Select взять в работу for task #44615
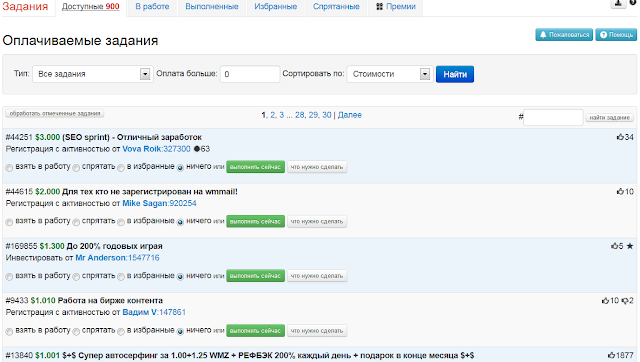Screen dimensions: 640x362 pos(9,222)
